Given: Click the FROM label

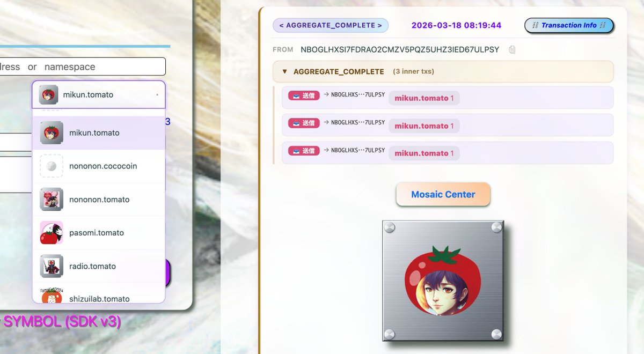Looking at the screenshot, I should tap(283, 49).
